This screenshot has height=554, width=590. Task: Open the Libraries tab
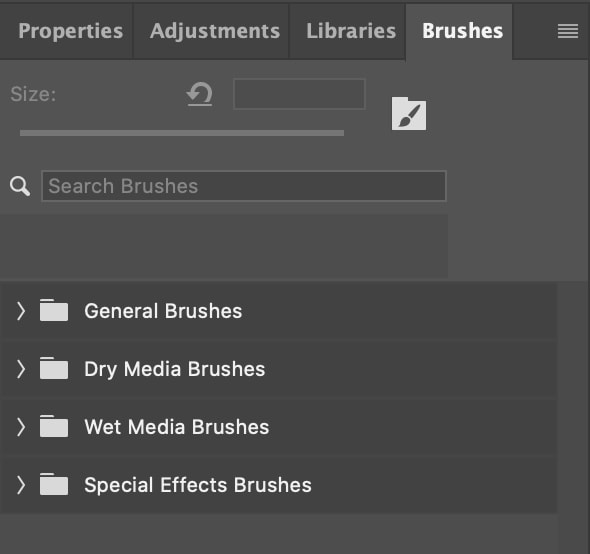coord(351,31)
